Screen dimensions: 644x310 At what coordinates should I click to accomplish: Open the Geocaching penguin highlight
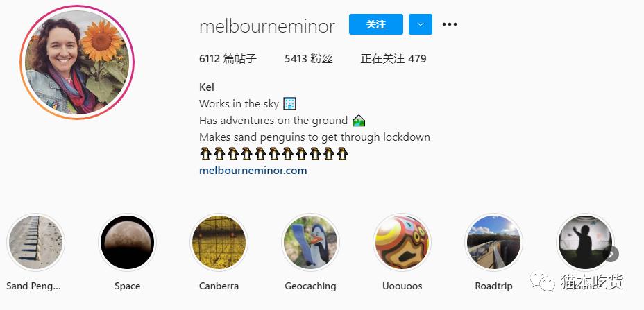(x=310, y=242)
